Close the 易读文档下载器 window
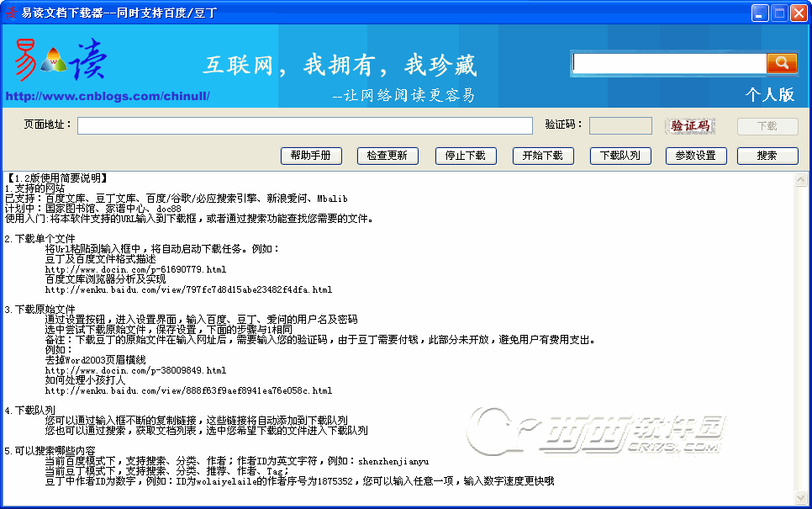The image size is (812, 509). click(799, 13)
